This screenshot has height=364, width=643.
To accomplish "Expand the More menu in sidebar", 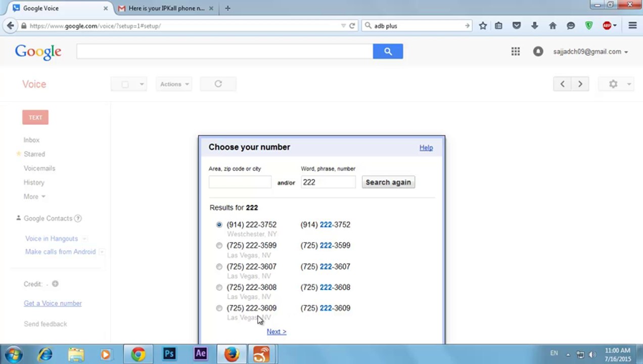I will pyautogui.click(x=34, y=197).
